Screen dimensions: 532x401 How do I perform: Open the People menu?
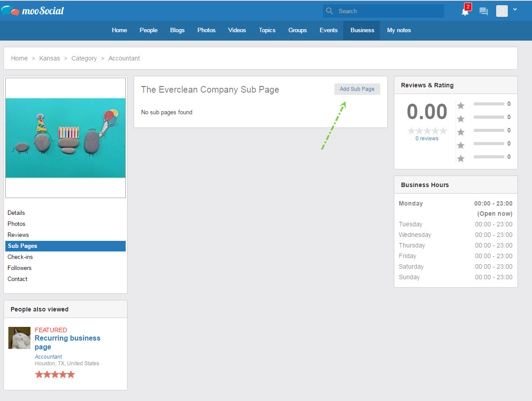click(149, 30)
